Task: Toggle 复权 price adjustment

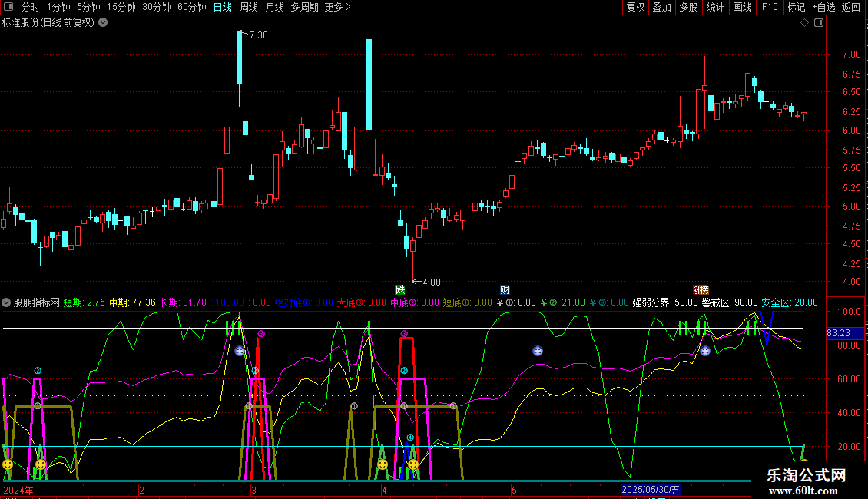Action: pyautogui.click(x=636, y=7)
